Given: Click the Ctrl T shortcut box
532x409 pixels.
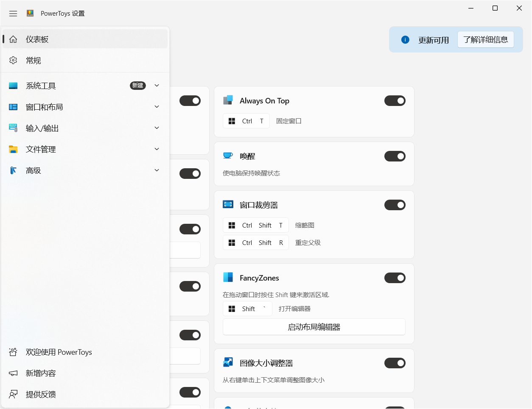Looking at the screenshot, I should [x=246, y=121].
